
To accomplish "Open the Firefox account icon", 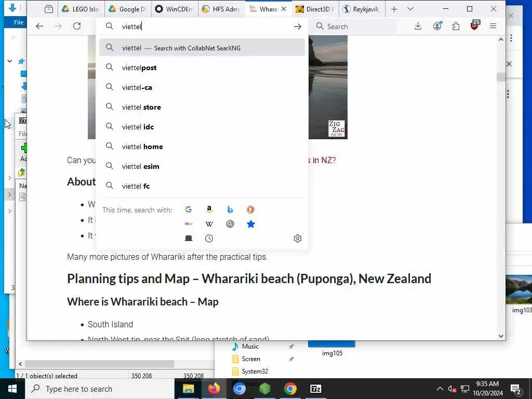I will (x=437, y=26).
